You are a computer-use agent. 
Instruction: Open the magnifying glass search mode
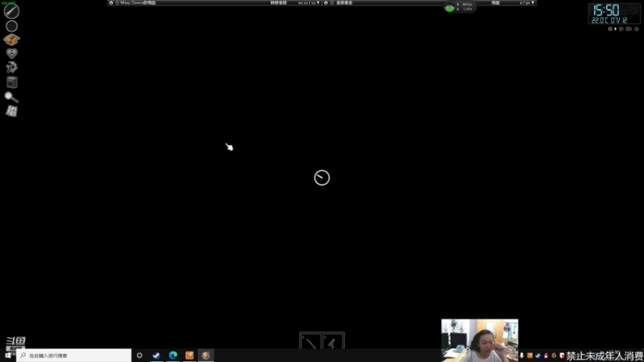pyautogui.click(x=11, y=97)
